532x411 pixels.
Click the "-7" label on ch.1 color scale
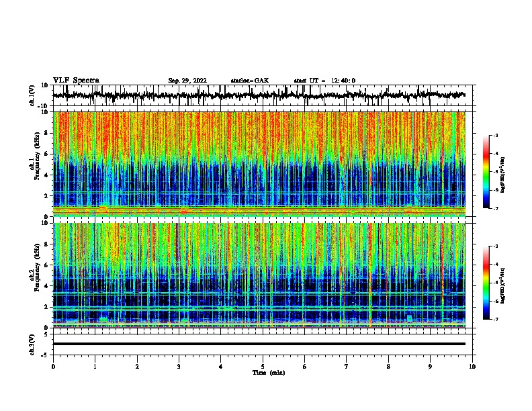pos(495,208)
